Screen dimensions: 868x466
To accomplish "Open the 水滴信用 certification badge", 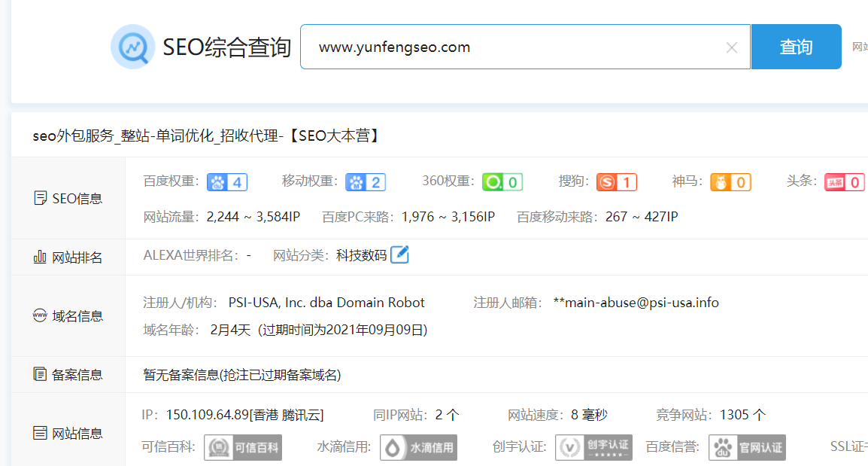I will (x=418, y=447).
